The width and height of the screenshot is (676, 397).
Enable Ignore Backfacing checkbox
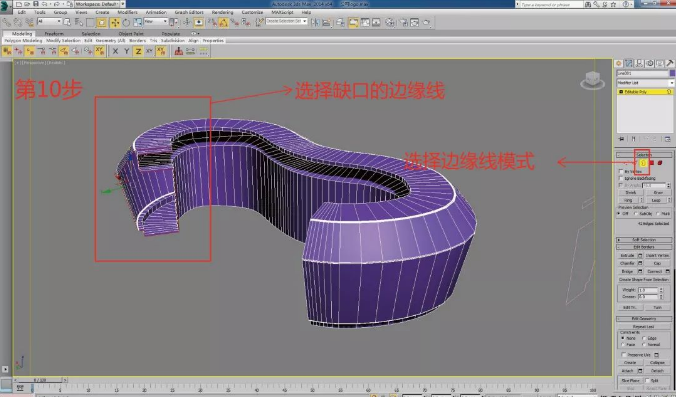pos(621,178)
